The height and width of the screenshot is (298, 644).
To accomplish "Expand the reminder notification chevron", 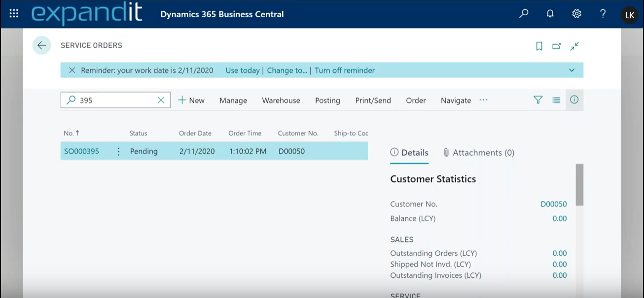I will click(572, 70).
